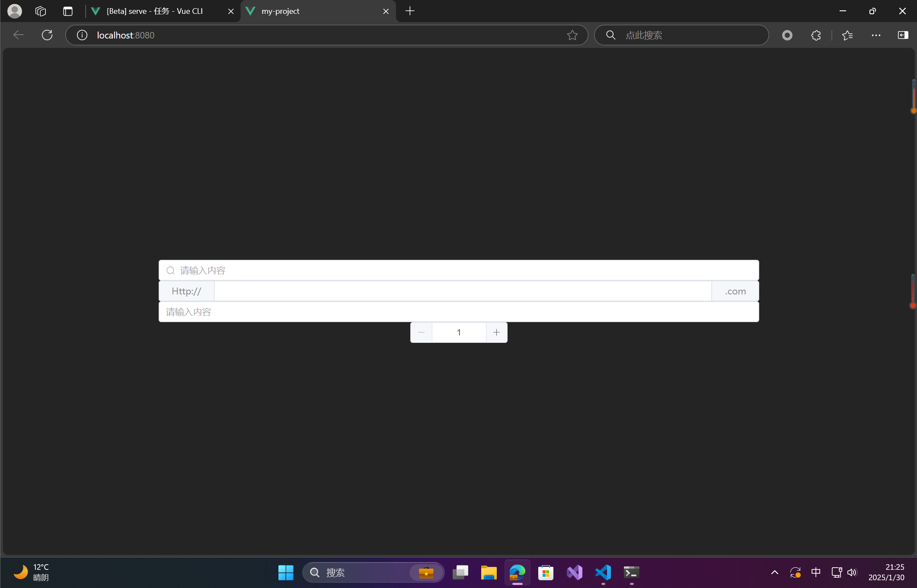Click the user profile avatar
917x588 pixels.
[15, 11]
